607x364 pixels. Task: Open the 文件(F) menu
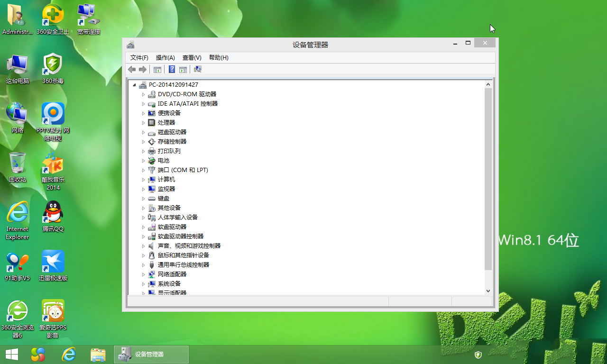coord(139,57)
